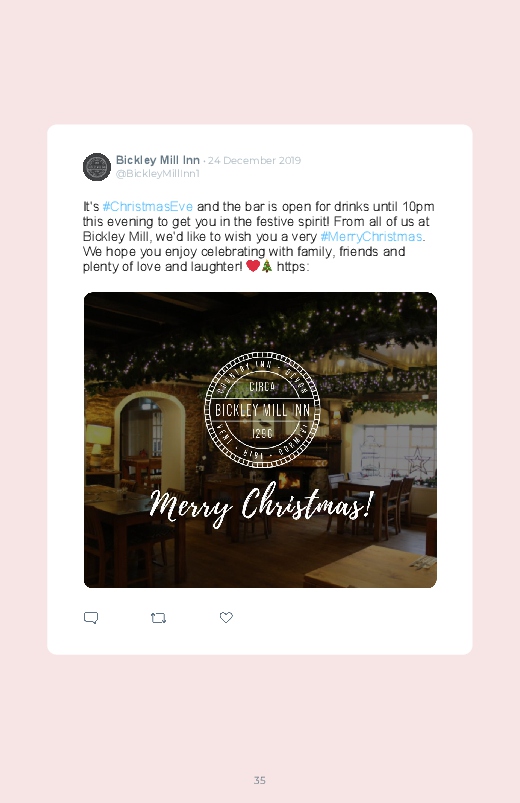The width and height of the screenshot is (520, 803).
Task: Click the retweet arrows icon
Action: [x=158, y=618]
